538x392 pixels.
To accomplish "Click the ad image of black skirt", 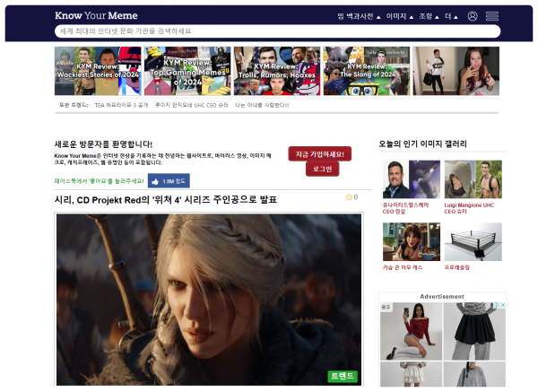I will [474, 331].
